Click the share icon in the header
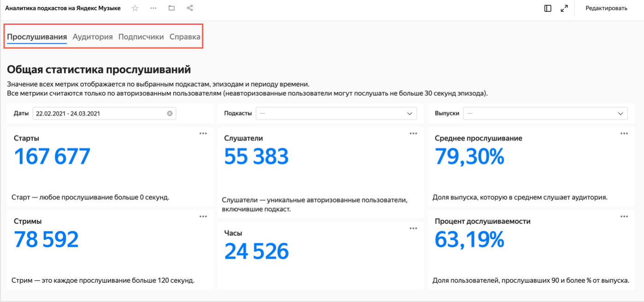Image resolution: width=644 pixels, height=302 pixels. (x=190, y=8)
